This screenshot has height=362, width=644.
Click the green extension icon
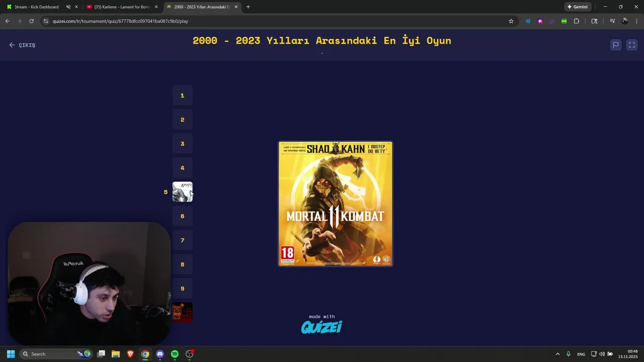point(564,21)
